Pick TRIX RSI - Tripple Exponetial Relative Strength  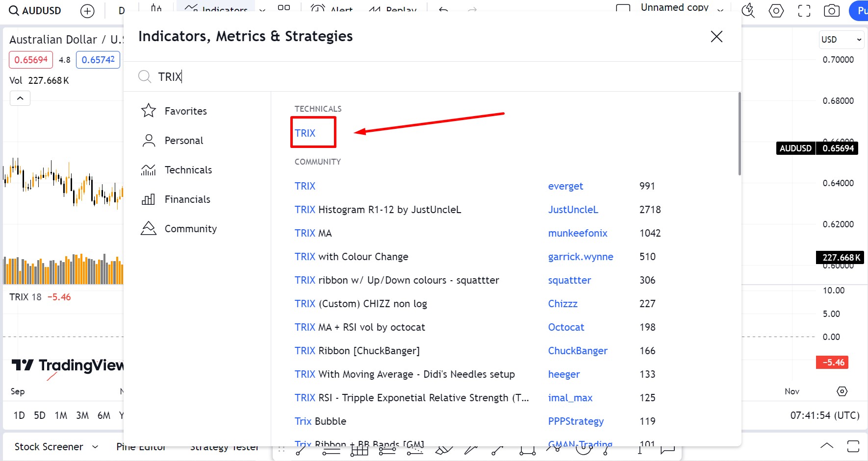[411, 398]
